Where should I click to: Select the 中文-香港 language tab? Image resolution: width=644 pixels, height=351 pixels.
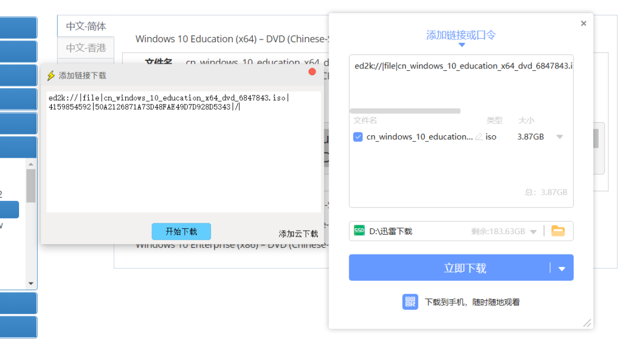86,48
